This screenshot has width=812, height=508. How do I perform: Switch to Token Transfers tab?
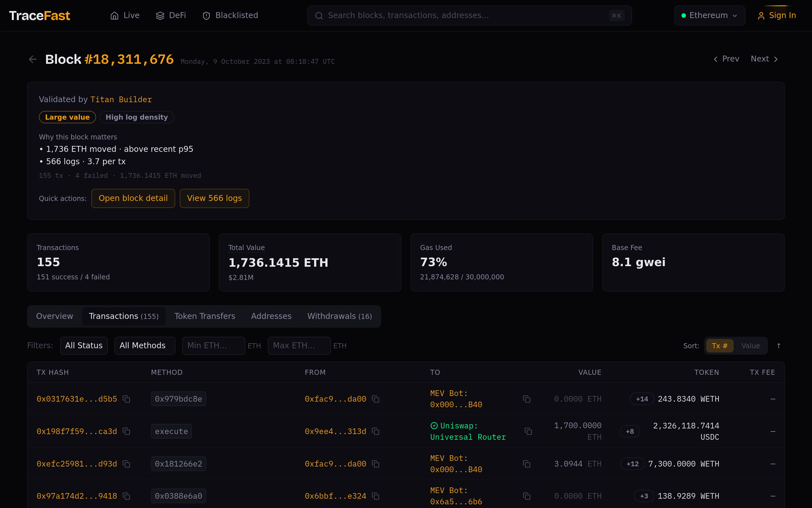coord(205,316)
